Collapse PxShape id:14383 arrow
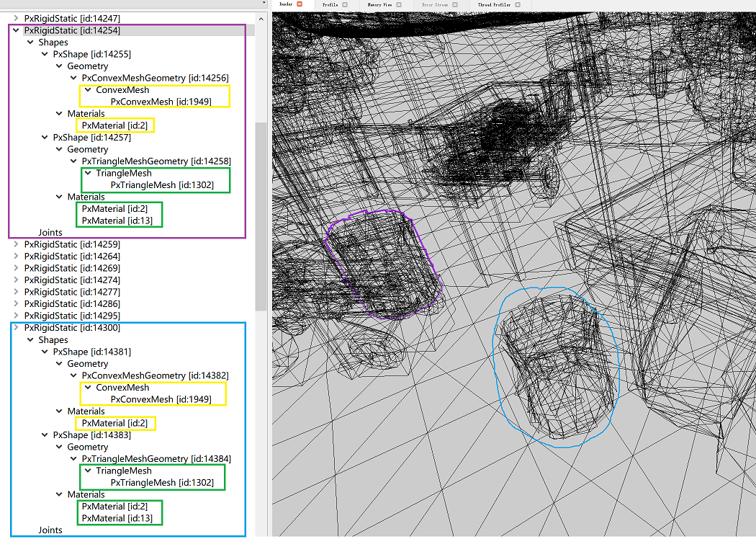Image resolution: width=756 pixels, height=539 pixels. pos(45,435)
